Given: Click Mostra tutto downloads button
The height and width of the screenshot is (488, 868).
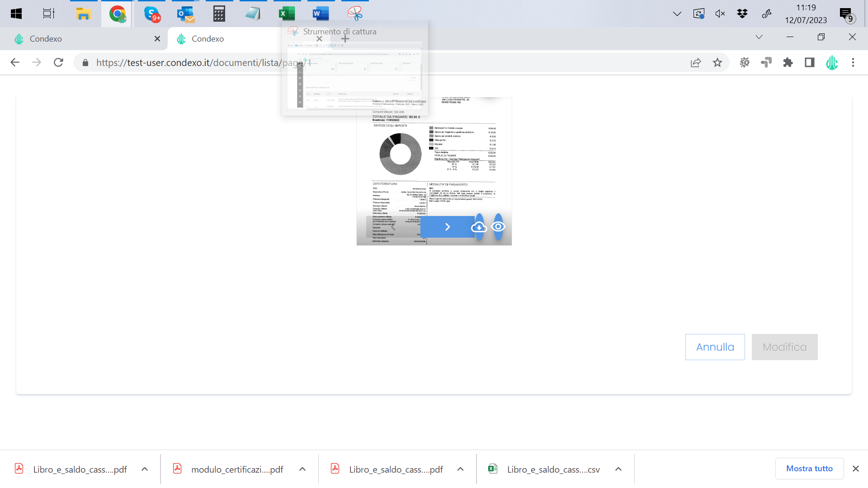Looking at the screenshot, I should tap(809, 469).
